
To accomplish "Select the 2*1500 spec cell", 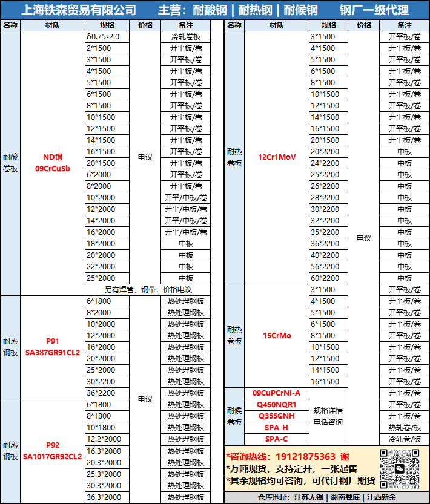I will (107, 48).
